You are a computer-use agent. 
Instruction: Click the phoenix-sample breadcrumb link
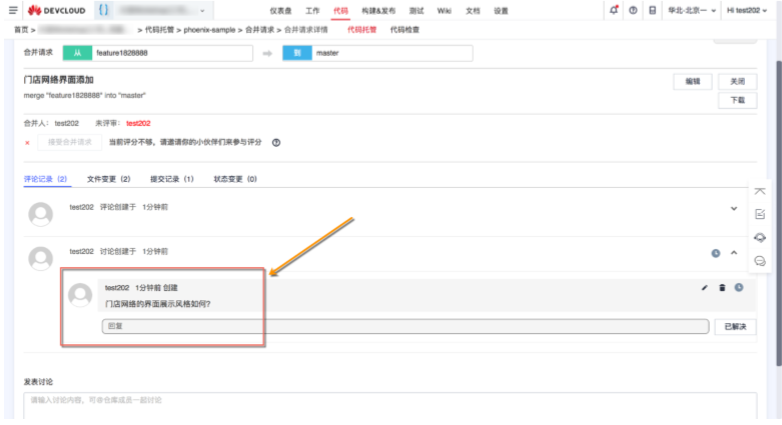coord(209,30)
